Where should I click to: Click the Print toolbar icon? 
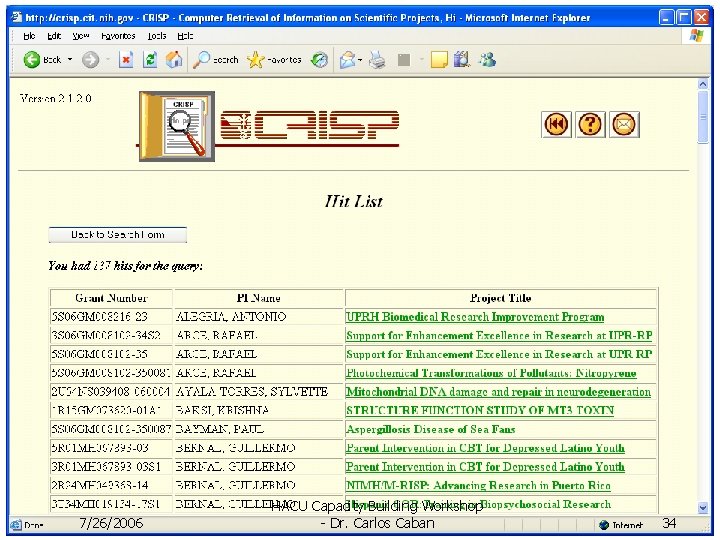(377, 60)
